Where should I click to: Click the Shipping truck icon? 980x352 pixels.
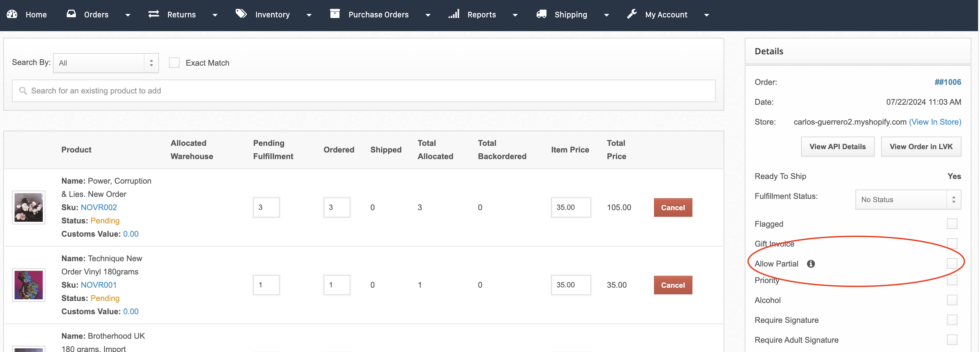pos(541,14)
